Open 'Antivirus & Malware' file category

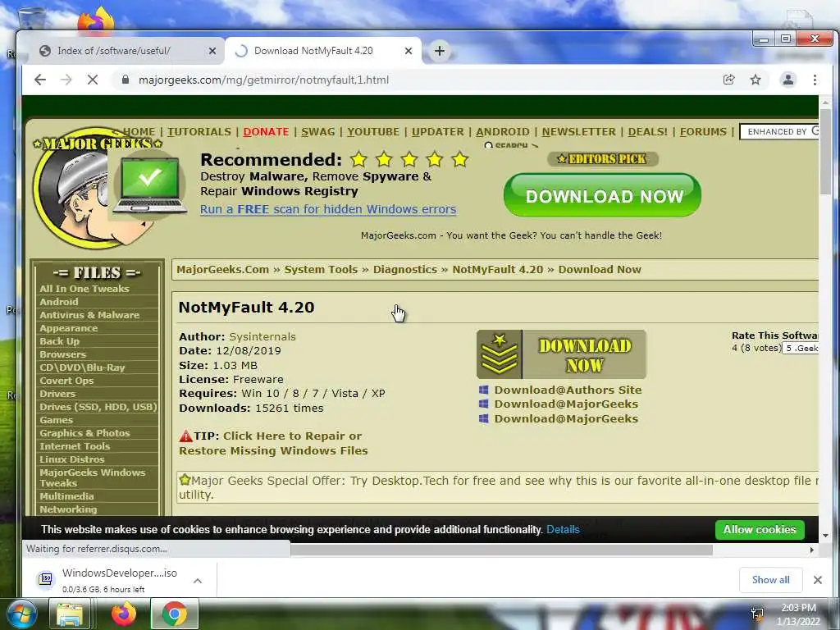(89, 315)
